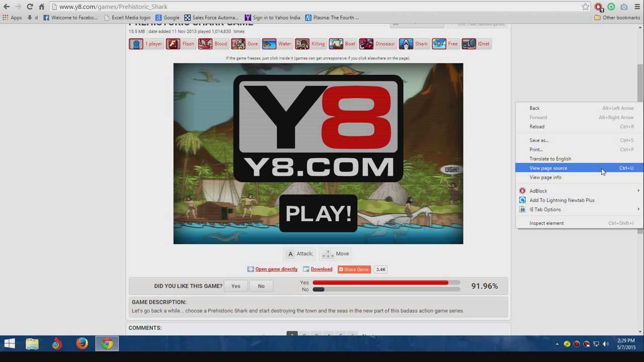This screenshot has width=644, height=362.
Task: Click the browser Back arrow
Action: pyautogui.click(x=7, y=7)
